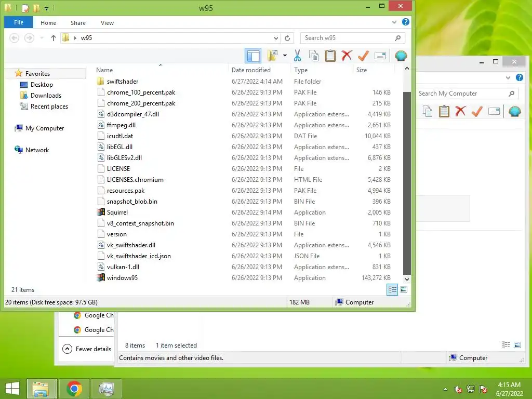This screenshot has width=532, height=399.
Task: Click the Help icon in w95 window
Action: coord(405,22)
